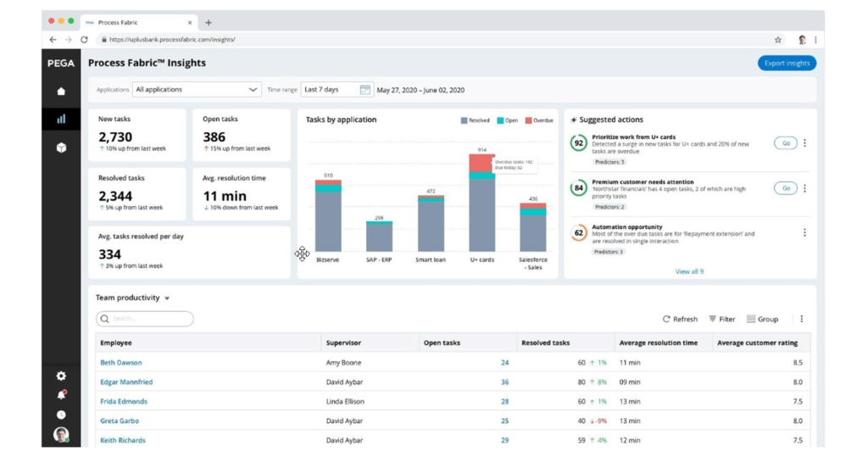868x463 pixels.
Task: Reload the page with browser refresh icon
Action: 84,40
